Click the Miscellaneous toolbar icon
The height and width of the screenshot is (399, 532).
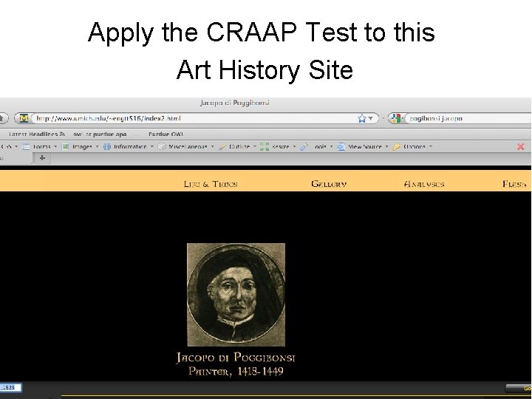tap(162, 146)
